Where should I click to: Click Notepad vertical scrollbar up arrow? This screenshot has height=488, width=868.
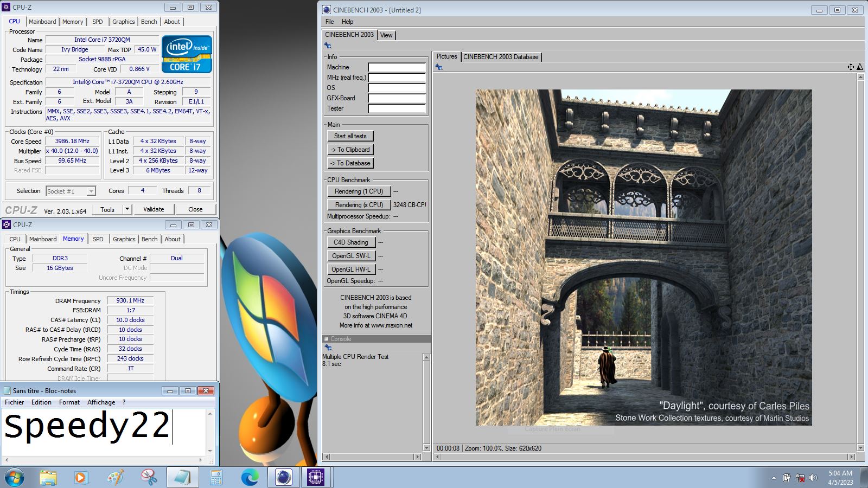pos(210,414)
